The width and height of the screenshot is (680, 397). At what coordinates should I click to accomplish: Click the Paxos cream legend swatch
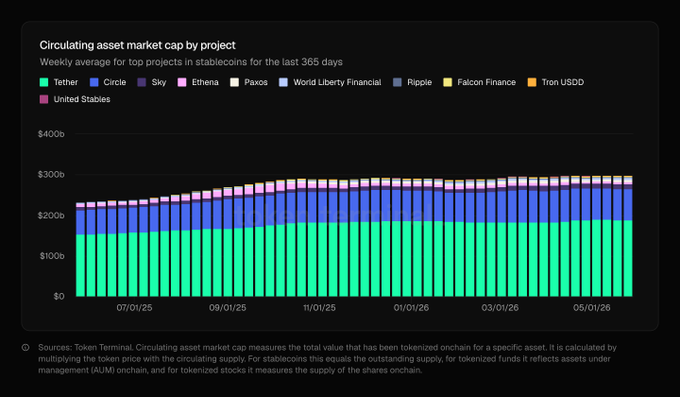[x=234, y=82]
